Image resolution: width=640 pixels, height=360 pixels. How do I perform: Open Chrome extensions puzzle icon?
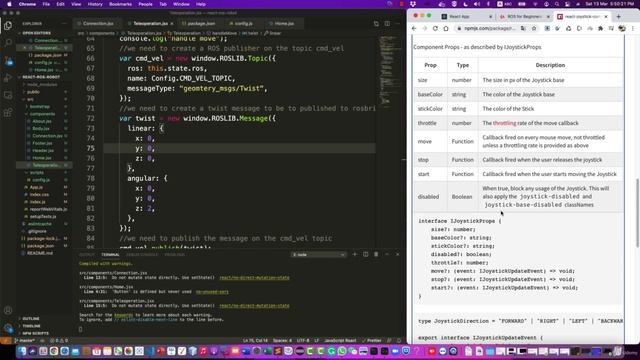[600, 29]
